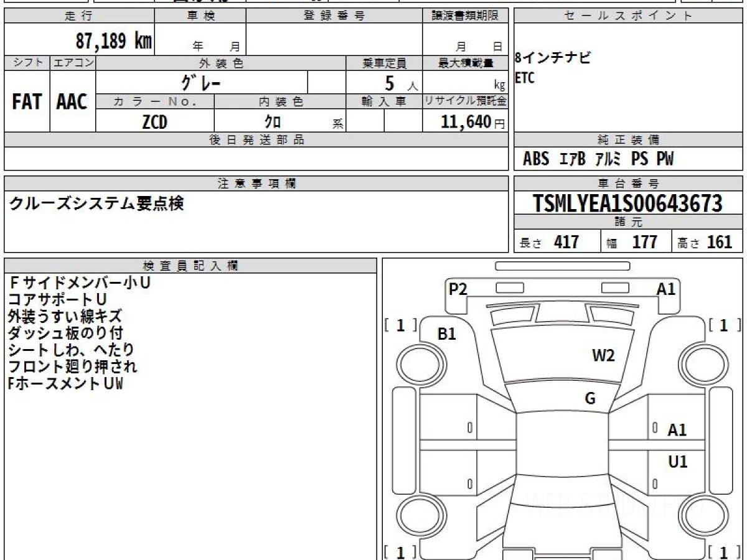Click the リサイクル預託金 header
This screenshot has width=747, height=560.
466,101
